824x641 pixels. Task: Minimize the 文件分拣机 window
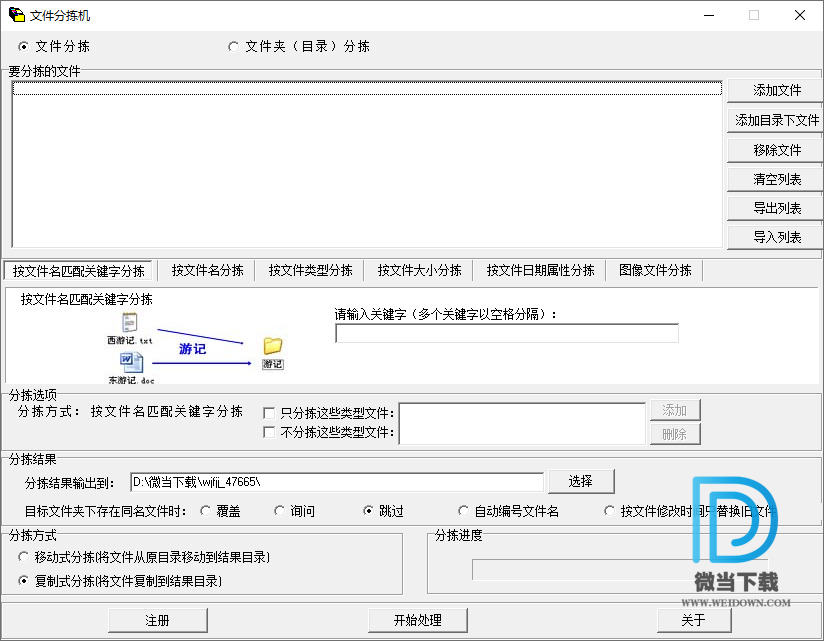[x=709, y=15]
